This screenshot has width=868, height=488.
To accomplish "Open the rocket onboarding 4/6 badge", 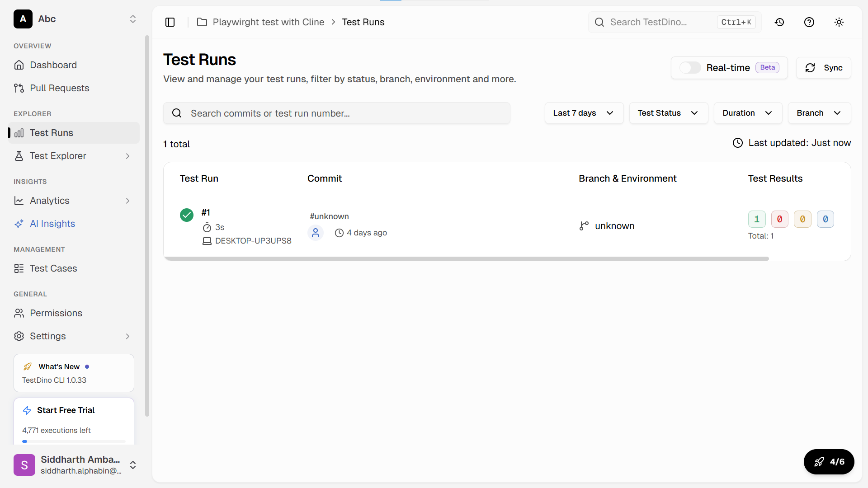I will tap(829, 462).
